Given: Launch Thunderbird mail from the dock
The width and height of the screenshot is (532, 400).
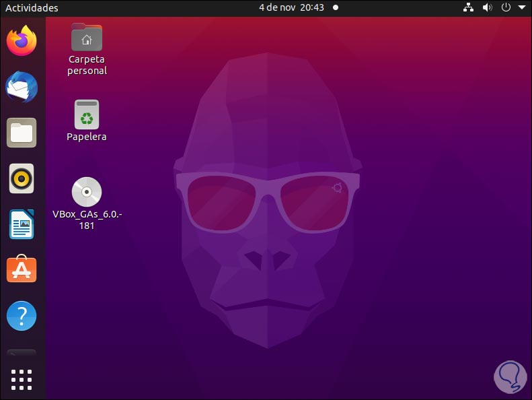Looking at the screenshot, I should pos(22,87).
